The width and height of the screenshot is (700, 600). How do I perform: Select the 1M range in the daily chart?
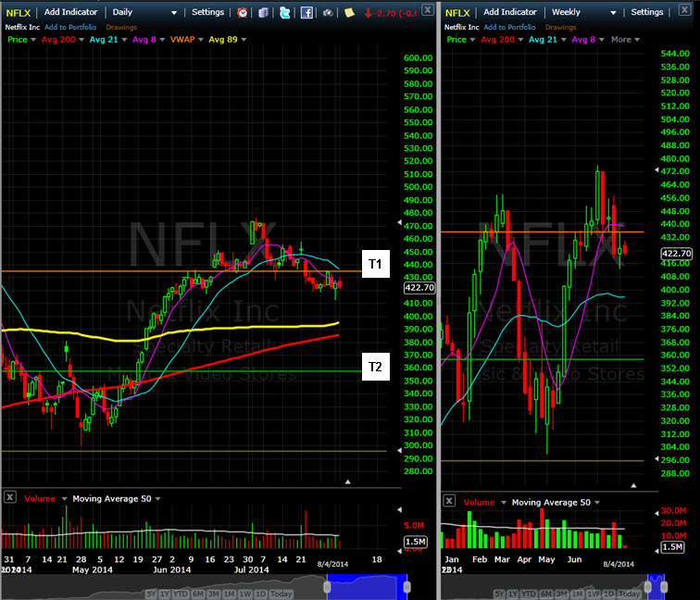coord(230,594)
